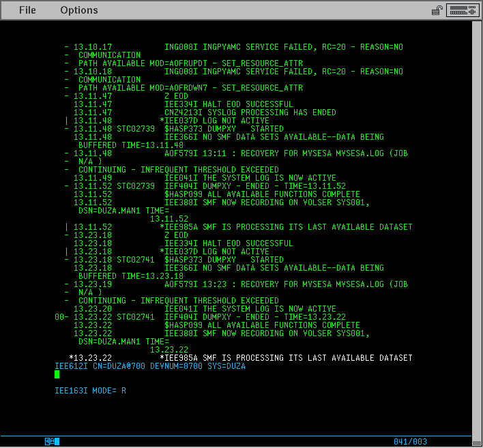The height and width of the screenshot is (448, 483).
Task: Click BUFFERED TIME=13.23.18 line
Action: coord(131,276)
